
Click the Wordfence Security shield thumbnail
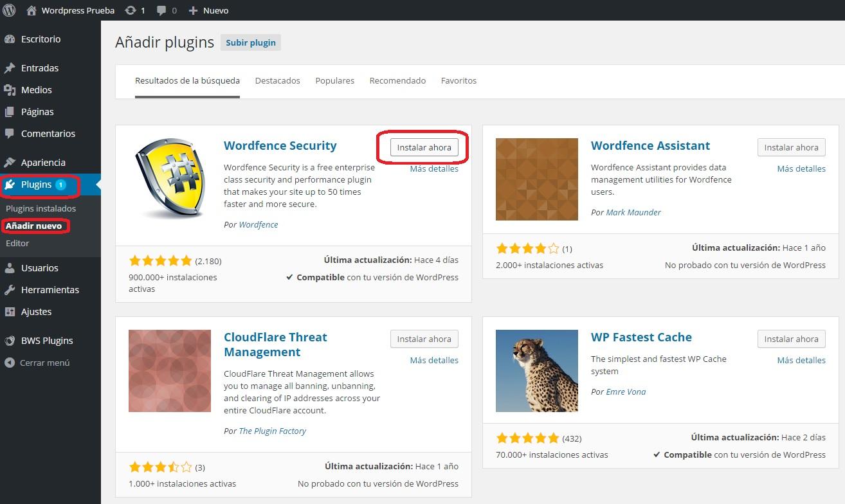tap(170, 179)
